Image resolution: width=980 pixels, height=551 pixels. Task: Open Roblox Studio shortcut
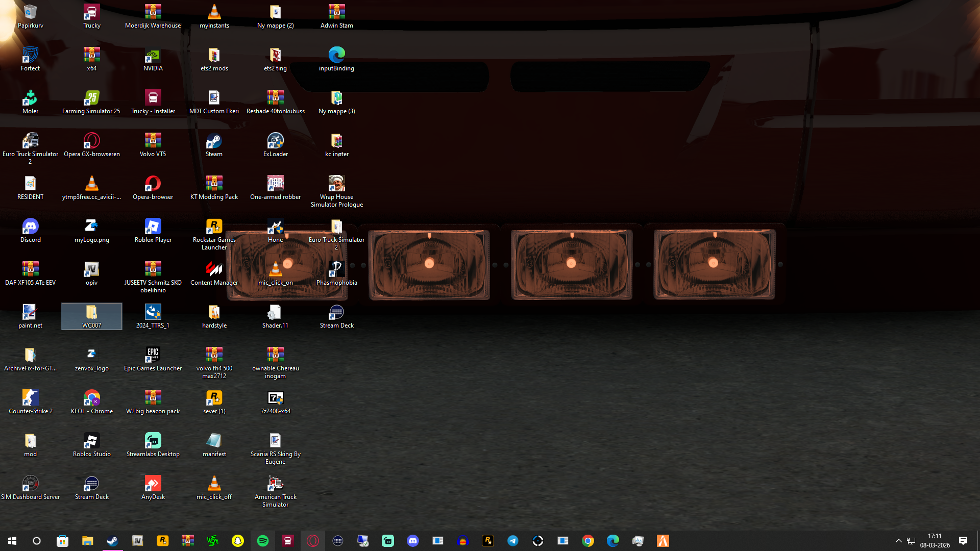point(91,441)
